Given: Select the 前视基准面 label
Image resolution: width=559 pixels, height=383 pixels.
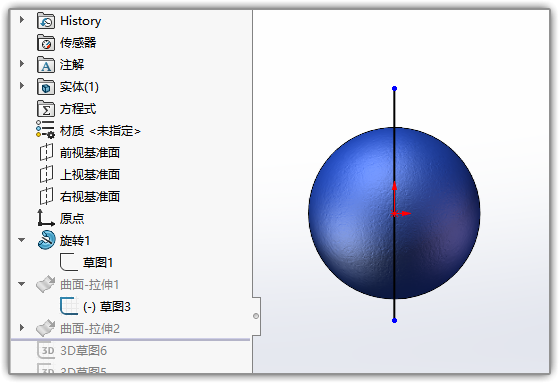Looking at the screenshot, I should point(90,153).
